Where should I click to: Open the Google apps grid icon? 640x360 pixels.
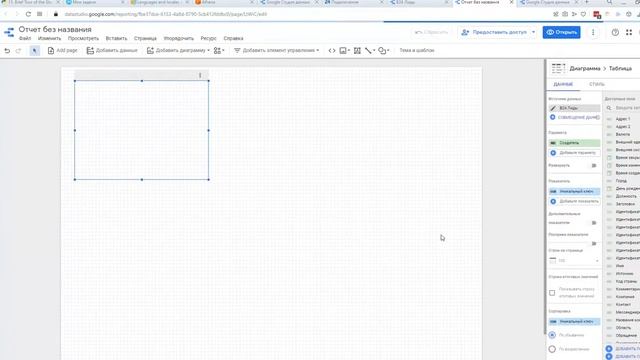point(629,32)
